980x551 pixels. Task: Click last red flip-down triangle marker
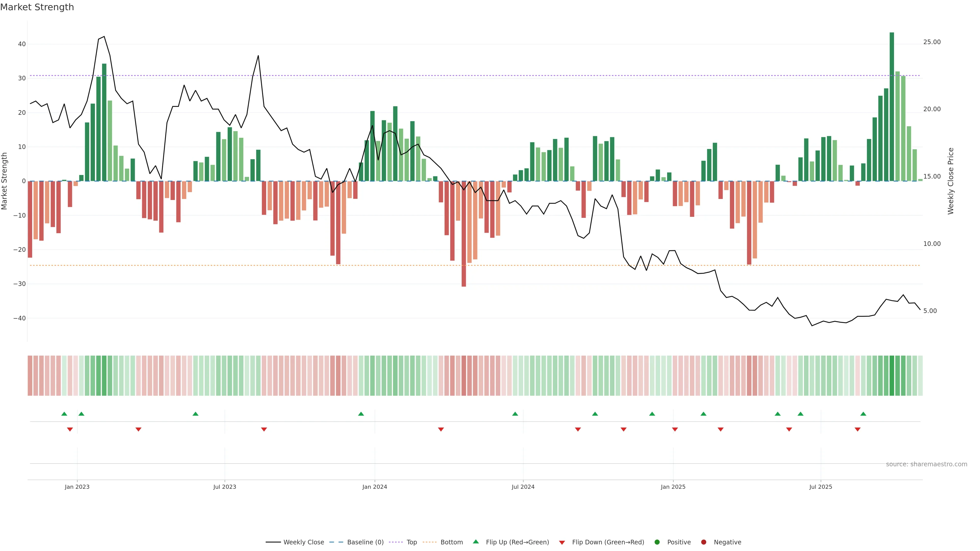[857, 429]
